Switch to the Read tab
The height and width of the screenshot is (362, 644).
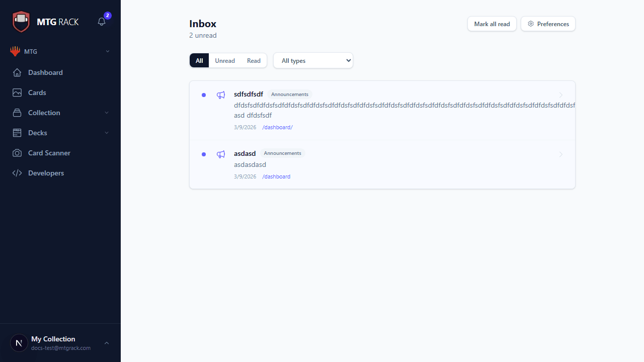point(254,60)
